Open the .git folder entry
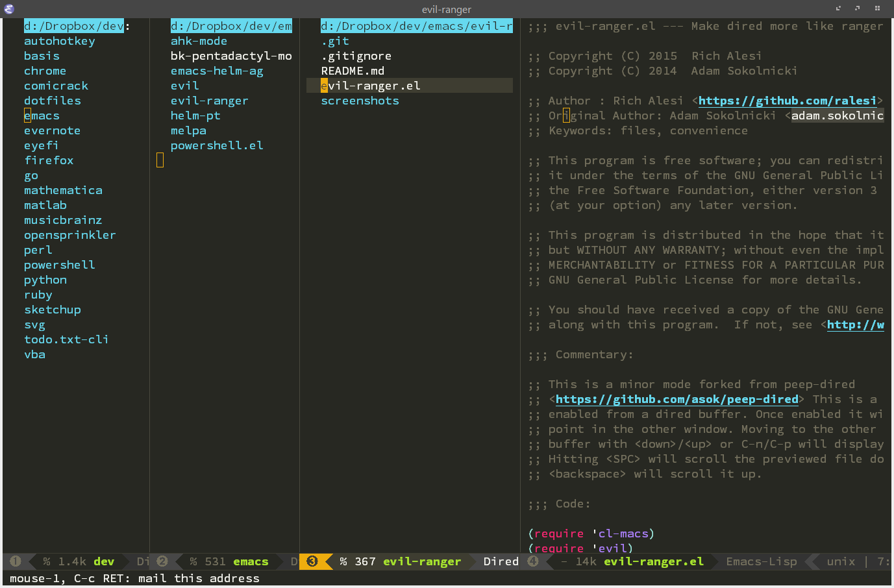 coord(335,41)
